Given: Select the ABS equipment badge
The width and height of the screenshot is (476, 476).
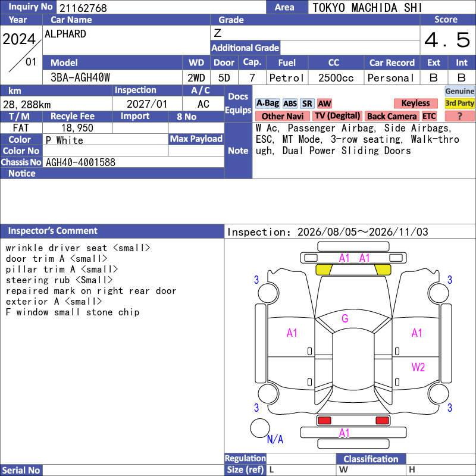Looking at the screenshot, I should (290, 104).
